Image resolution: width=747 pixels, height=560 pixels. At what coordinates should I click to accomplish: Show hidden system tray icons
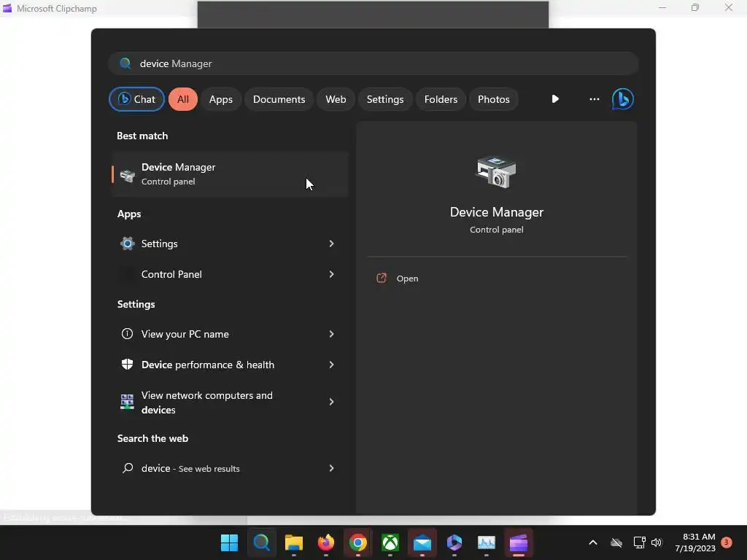(593, 542)
